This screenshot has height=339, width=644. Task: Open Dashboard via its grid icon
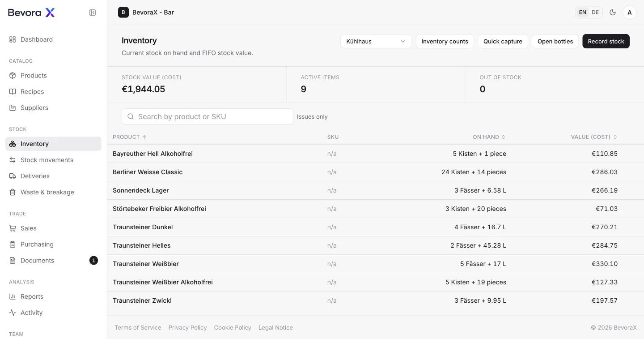pos(13,39)
